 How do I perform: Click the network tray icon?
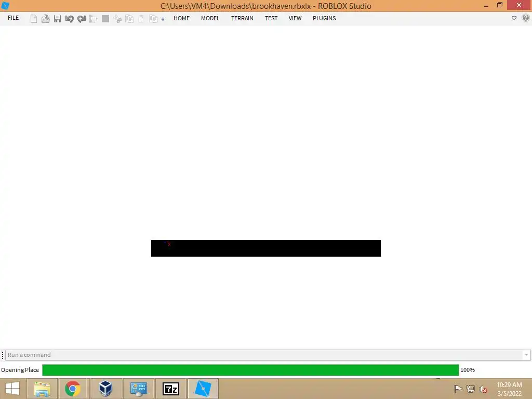(471, 389)
